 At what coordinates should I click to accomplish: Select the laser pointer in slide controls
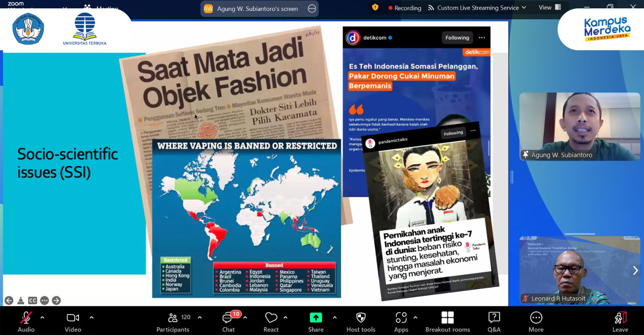(20, 301)
